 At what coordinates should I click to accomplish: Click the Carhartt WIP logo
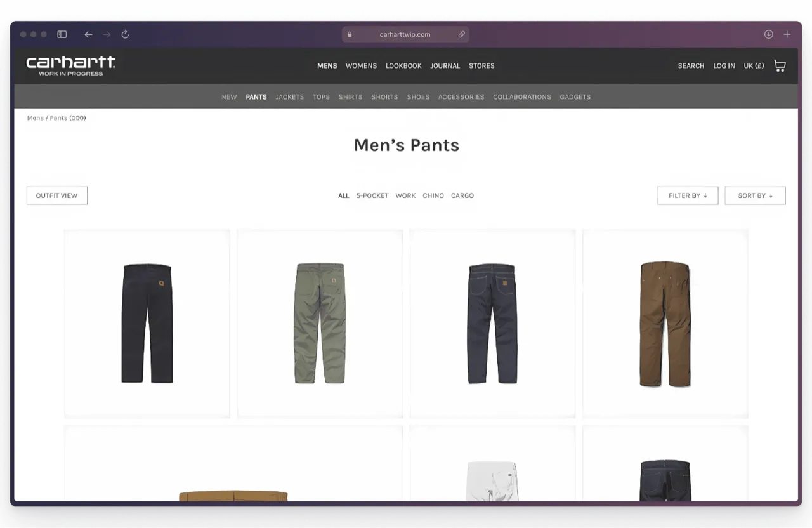(x=70, y=65)
